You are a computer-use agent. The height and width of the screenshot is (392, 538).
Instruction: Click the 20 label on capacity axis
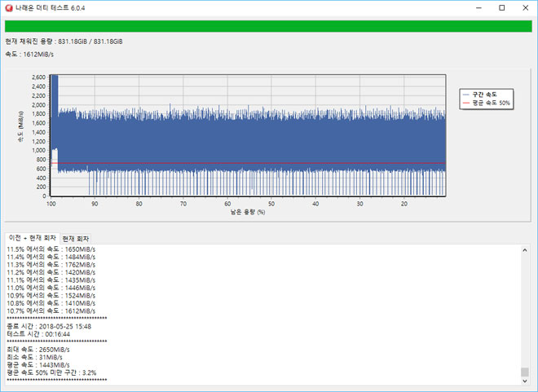[x=404, y=204]
